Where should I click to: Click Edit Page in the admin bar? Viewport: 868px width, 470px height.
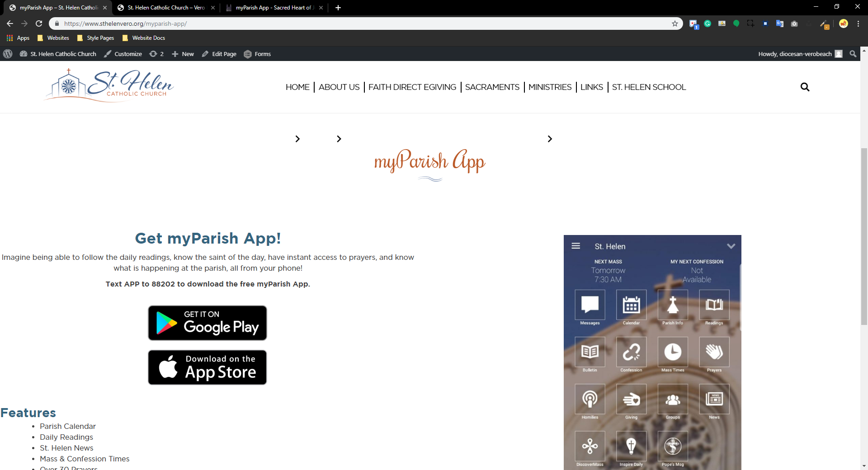(x=219, y=54)
